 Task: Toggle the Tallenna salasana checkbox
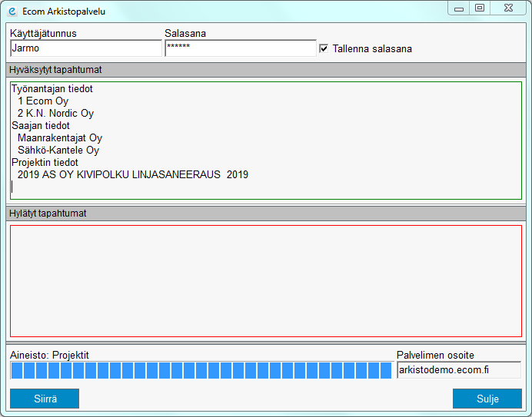point(324,48)
